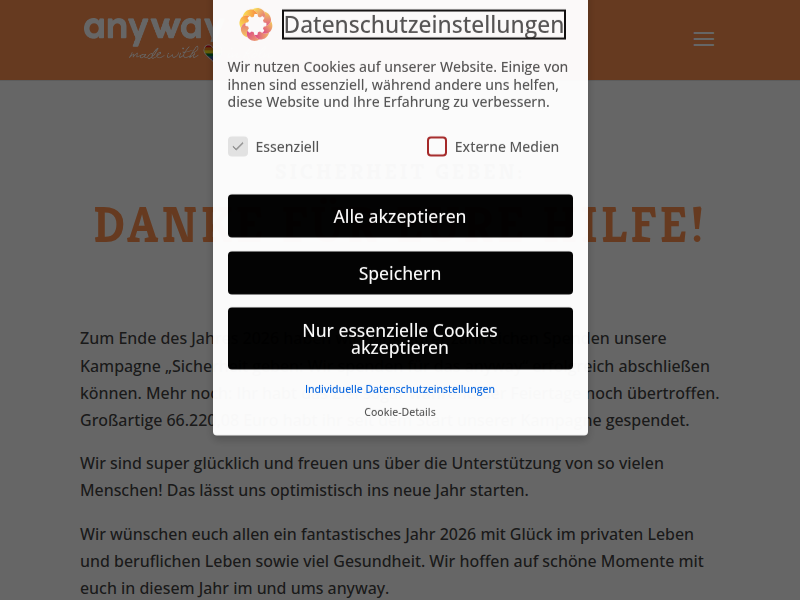Screen dimensions: 800x600
Task: Choose Nur essenzielle Cookies akzeptieren
Action: point(400,338)
